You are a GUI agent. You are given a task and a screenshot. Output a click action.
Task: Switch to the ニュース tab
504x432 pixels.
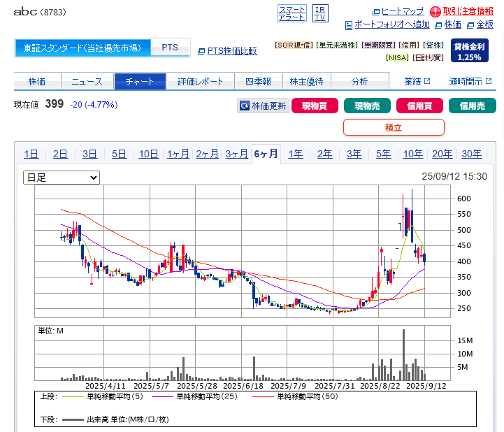[87, 82]
